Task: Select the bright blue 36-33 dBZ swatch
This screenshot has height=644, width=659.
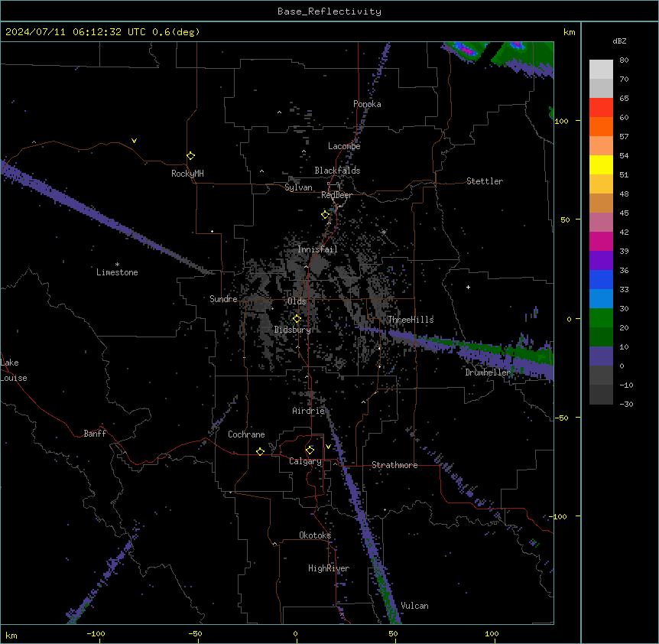Action: click(601, 280)
